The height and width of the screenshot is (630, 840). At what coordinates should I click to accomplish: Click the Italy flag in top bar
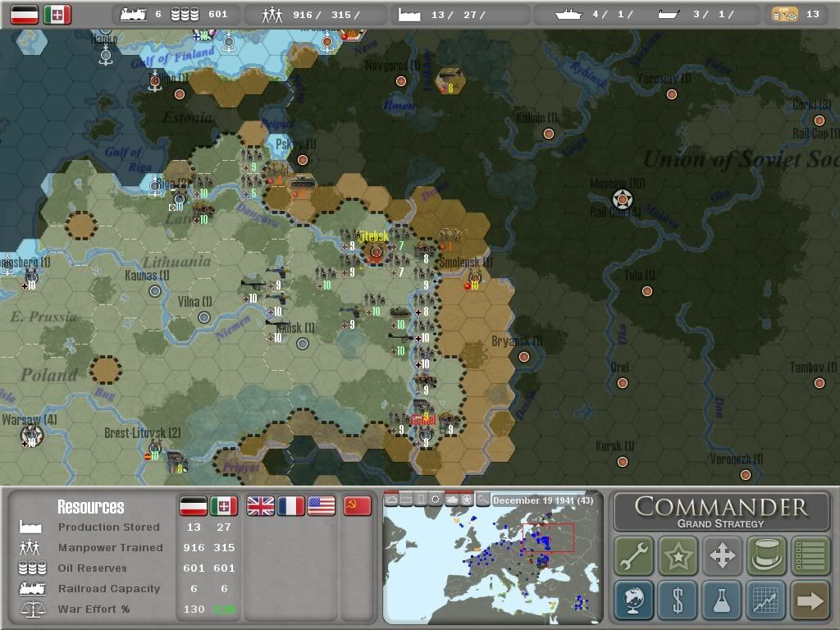coord(57,15)
